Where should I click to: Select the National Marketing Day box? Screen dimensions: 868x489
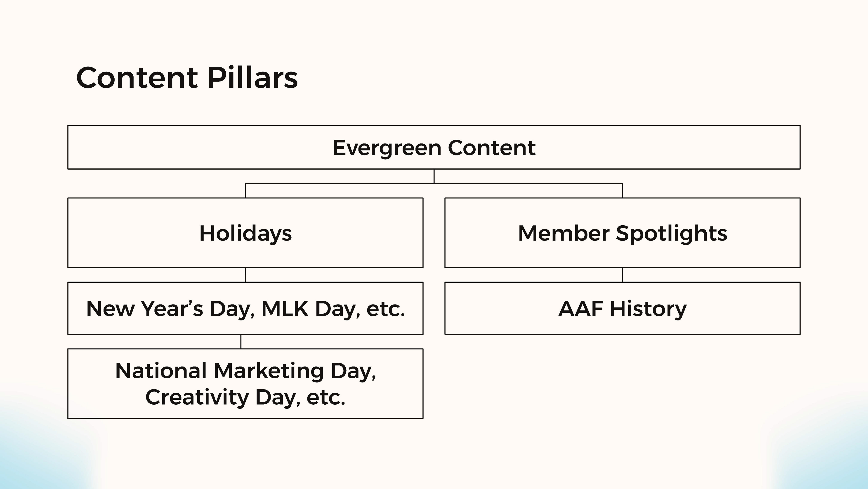pos(245,384)
